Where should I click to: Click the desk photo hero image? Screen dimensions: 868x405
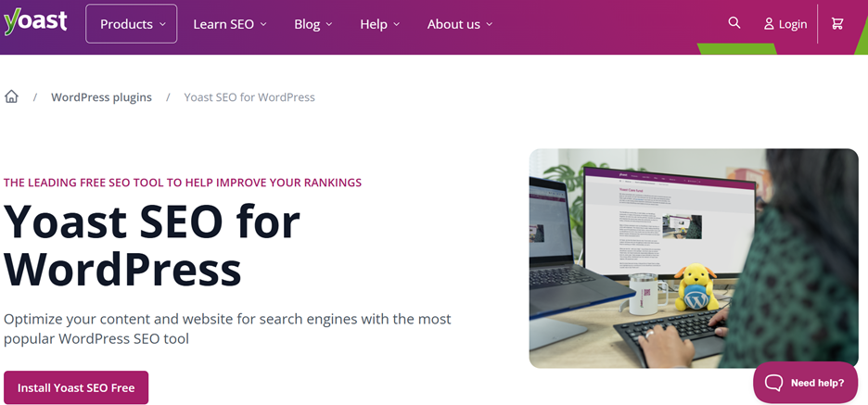(694, 259)
